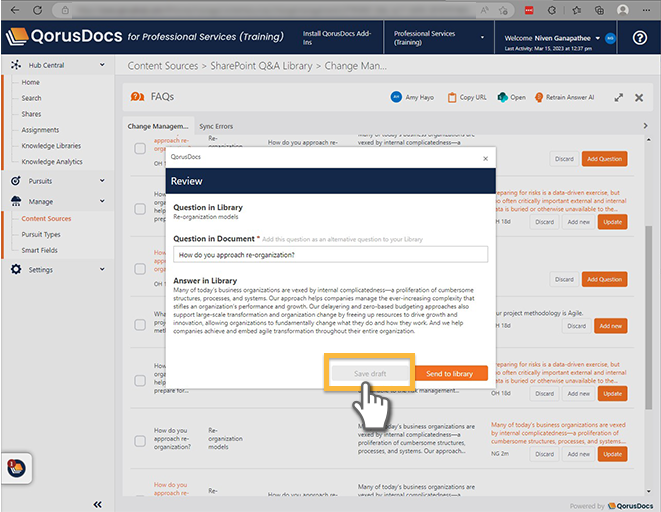Image resolution: width=661 pixels, height=512 pixels.
Task: Click the Copy URL clipboard icon
Action: 452,97
